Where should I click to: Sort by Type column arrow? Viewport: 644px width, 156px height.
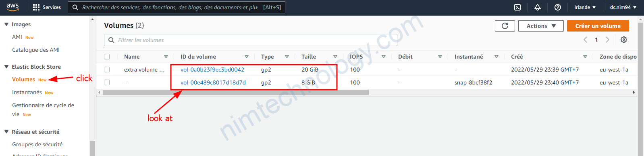pos(287,57)
